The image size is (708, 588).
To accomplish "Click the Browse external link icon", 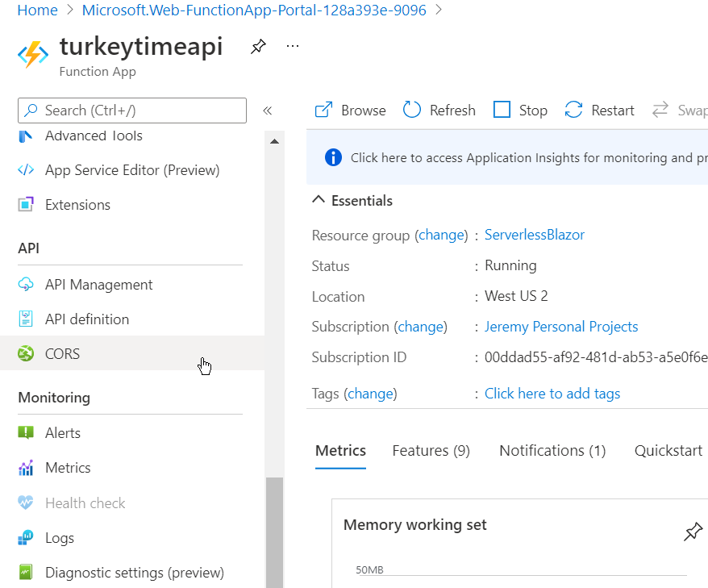I will (x=323, y=110).
